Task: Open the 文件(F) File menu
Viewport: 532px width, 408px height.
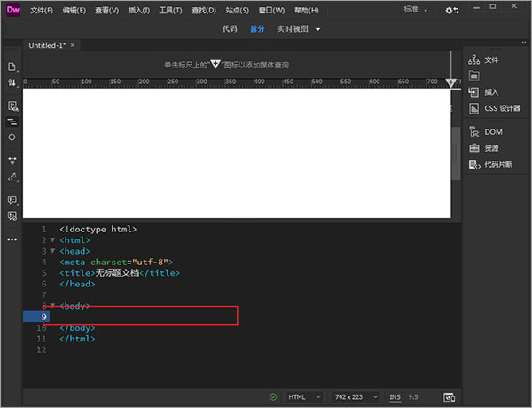Action: [x=41, y=11]
